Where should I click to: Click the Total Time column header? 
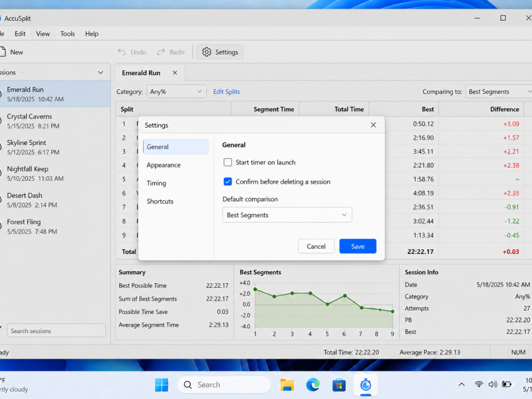click(x=334, y=109)
